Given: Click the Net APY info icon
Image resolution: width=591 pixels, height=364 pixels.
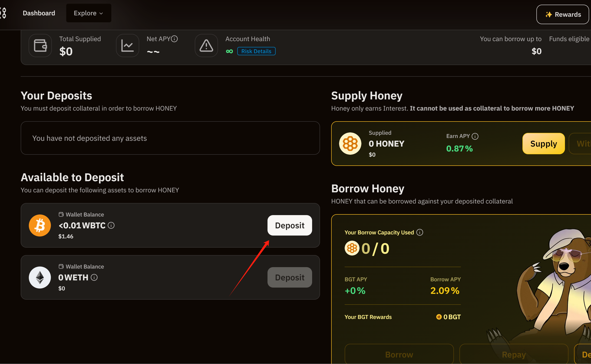Looking at the screenshot, I should 174,39.
